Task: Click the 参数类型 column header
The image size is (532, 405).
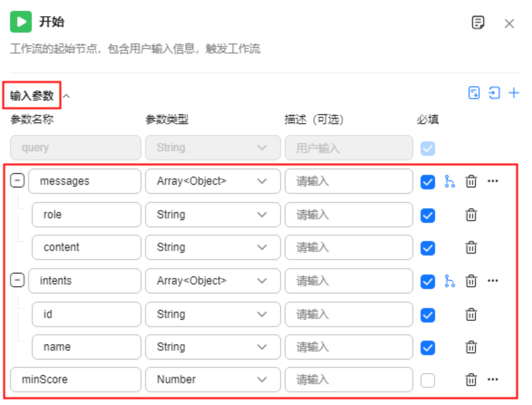Action: coord(167,119)
